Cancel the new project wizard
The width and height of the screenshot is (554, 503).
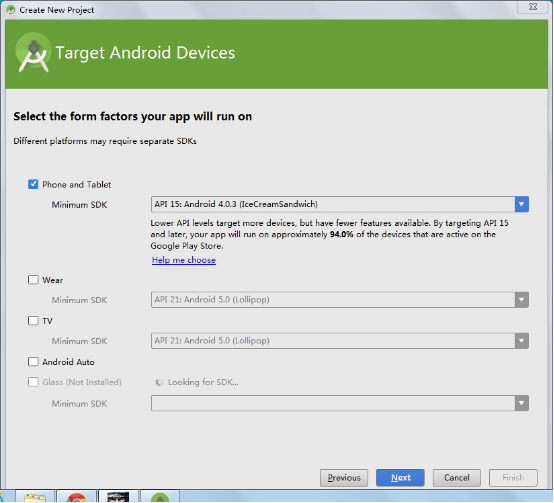(456, 478)
